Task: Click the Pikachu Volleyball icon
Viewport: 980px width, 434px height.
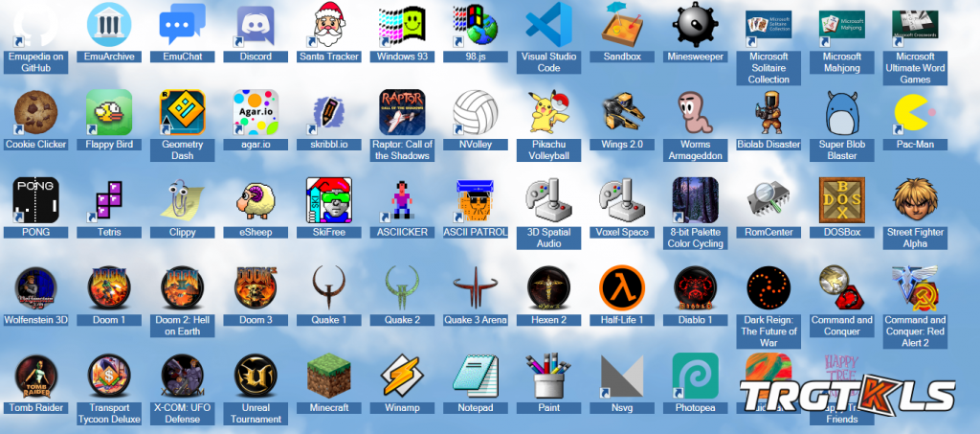Action: (x=548, y=112)
